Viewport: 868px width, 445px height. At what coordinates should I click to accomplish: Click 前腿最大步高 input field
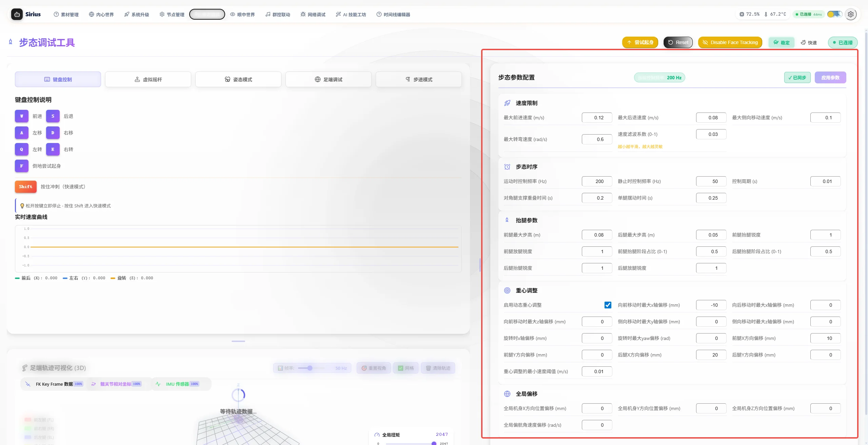[597, 235]
